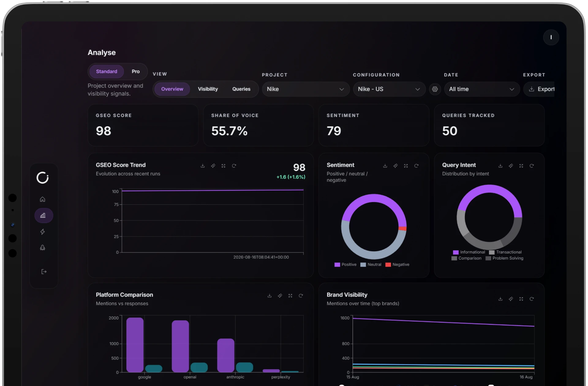The width and height of the screenshot is (588, 386).
Task: Toggle the Positive legend entry
Action: click(345, 264)
